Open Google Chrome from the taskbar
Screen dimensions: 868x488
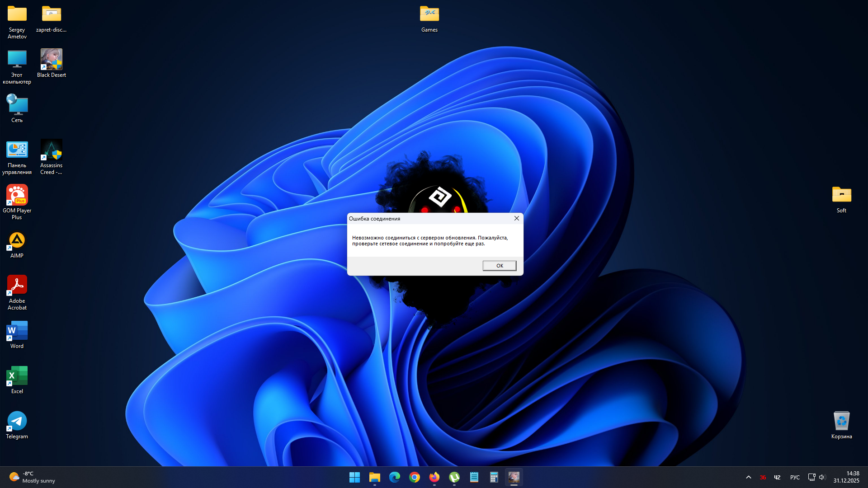414,477
